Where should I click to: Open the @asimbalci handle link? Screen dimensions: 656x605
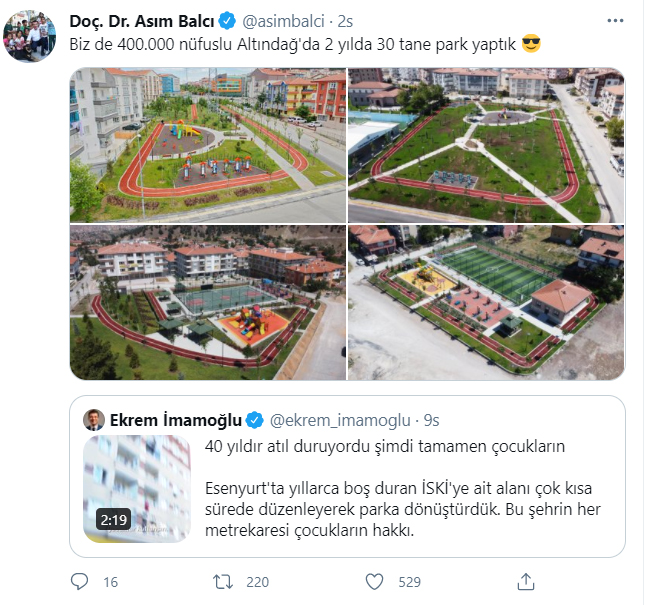coord(283,21)
